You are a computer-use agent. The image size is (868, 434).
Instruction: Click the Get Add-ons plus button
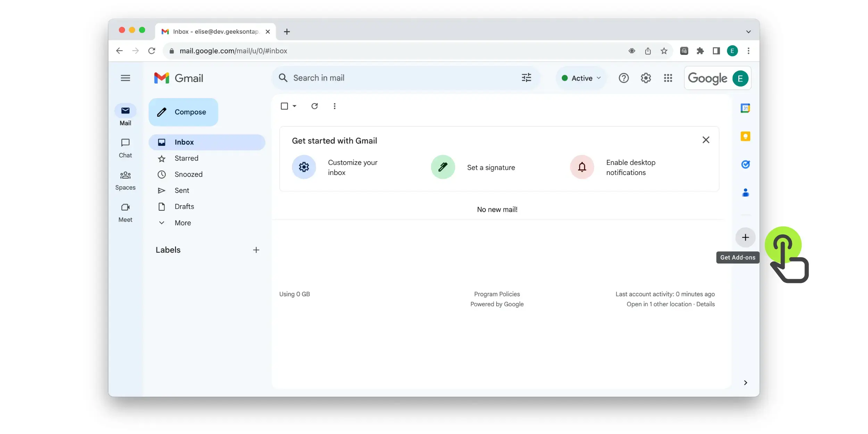pos(745,237)
